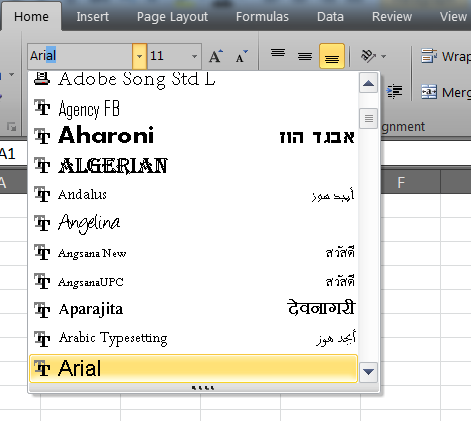471x421 pixels.
Task: Select the Arabic Typesetting font
Action: (x=193, y=339)
